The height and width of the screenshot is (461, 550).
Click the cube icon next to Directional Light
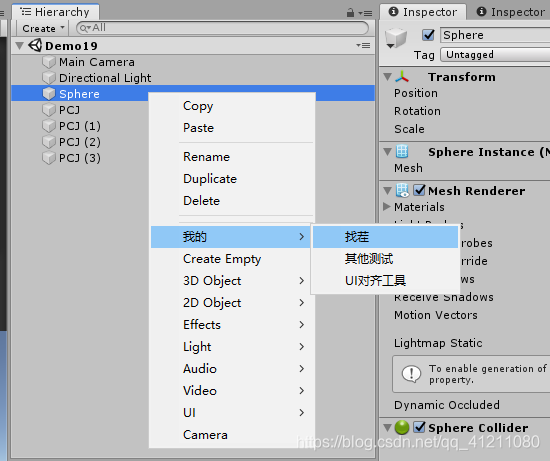(49, 78)
